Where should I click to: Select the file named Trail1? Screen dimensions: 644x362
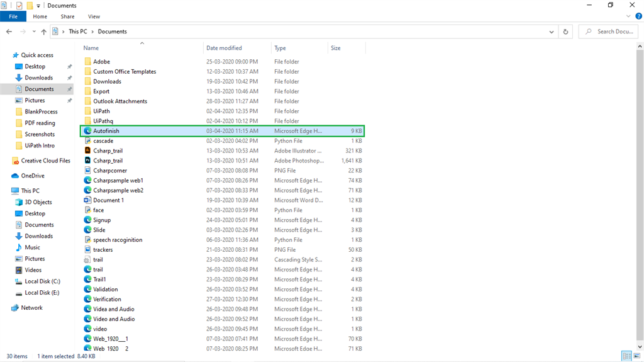coord(99,280)
